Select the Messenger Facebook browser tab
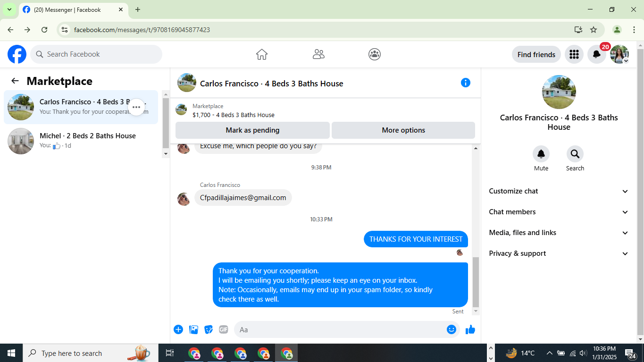The image size is (644, 362). (x=73, y=9)
